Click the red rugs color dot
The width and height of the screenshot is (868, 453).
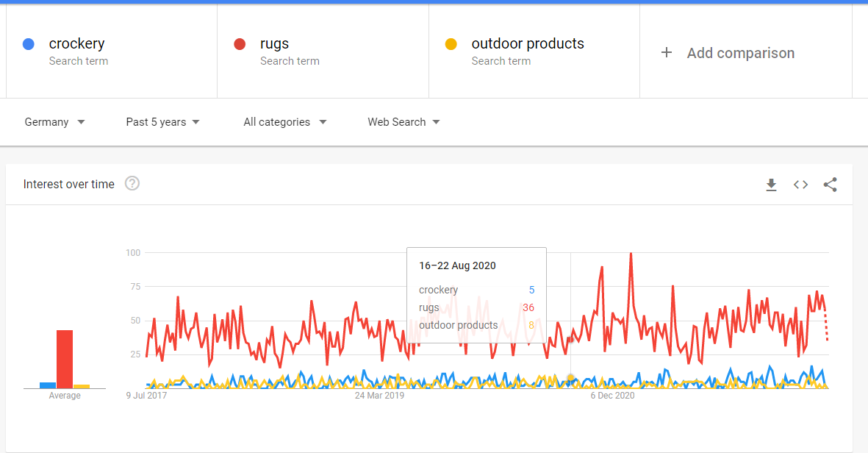point(240,44)
